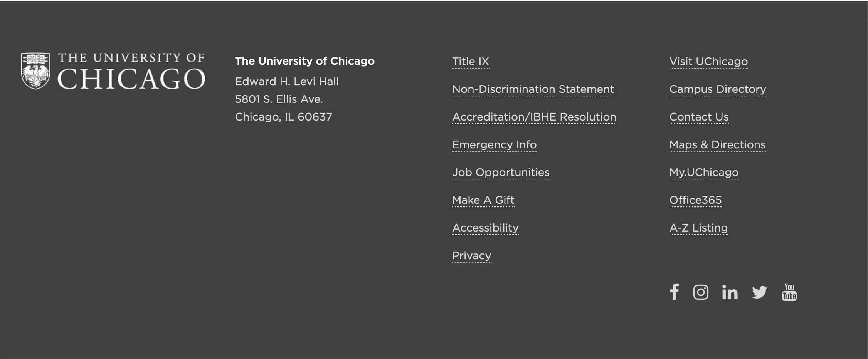Open the Campus Directory
868x359 pixels.
tap(718, 89)
